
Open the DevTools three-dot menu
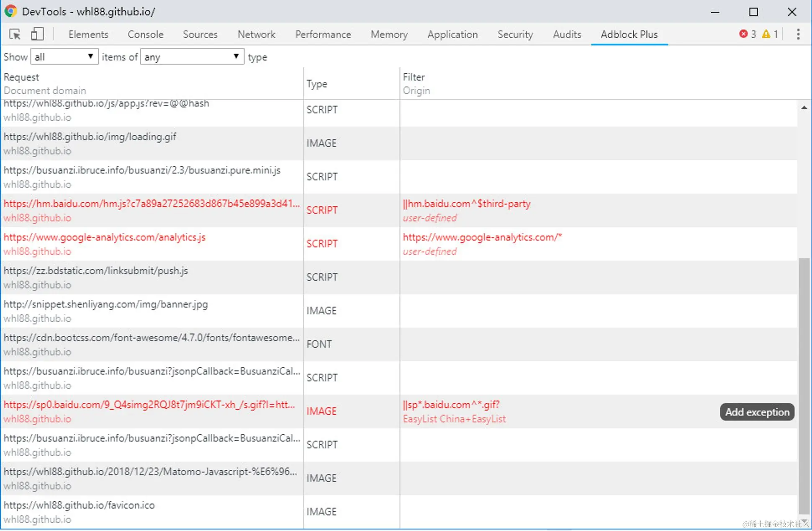pos(798,34)
